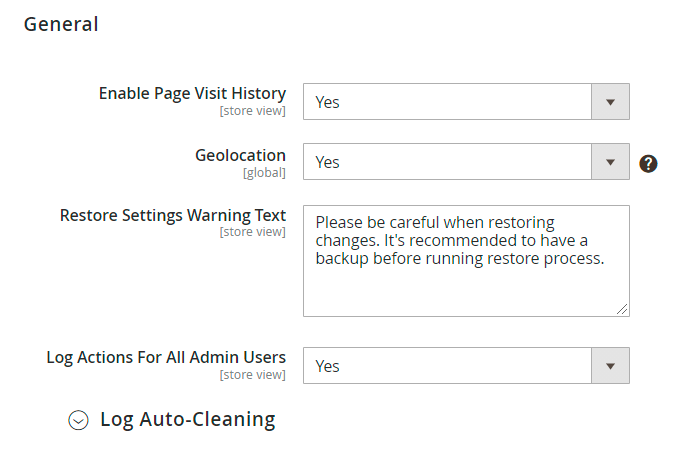This screenshot has height=451, width=684.
Task: Click the General section heading
Action: coord(61,24)
